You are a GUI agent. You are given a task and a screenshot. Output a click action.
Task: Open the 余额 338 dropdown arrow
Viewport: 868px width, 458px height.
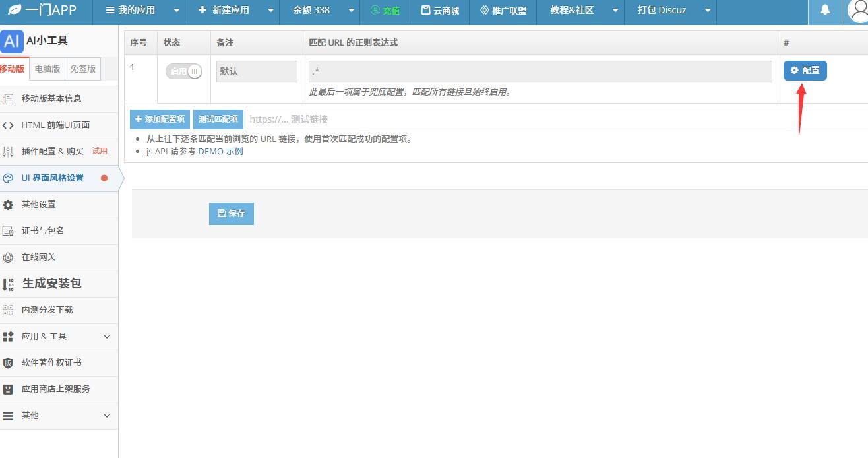[351, 11]
